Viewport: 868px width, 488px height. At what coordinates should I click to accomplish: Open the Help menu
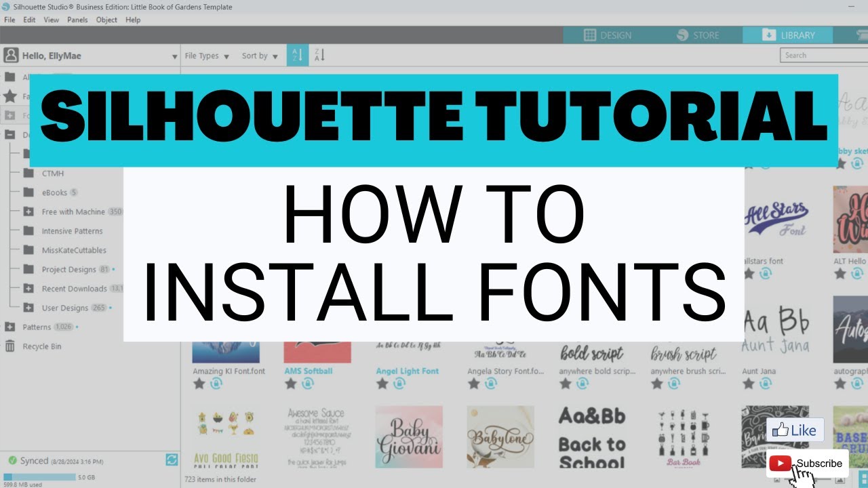pos(133,20)
